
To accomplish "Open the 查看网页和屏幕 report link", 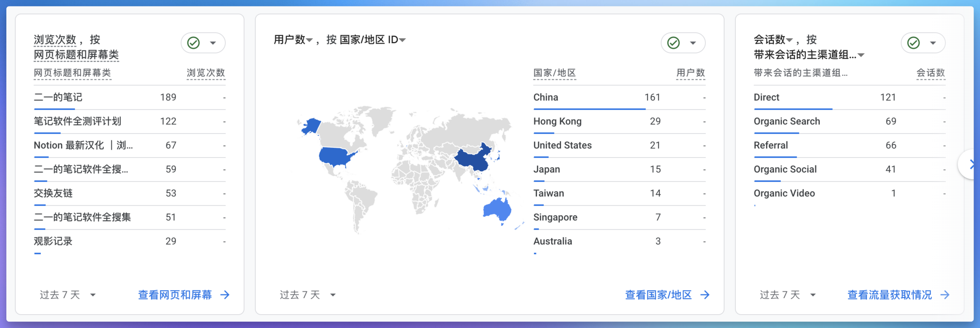I will (184, 295).
